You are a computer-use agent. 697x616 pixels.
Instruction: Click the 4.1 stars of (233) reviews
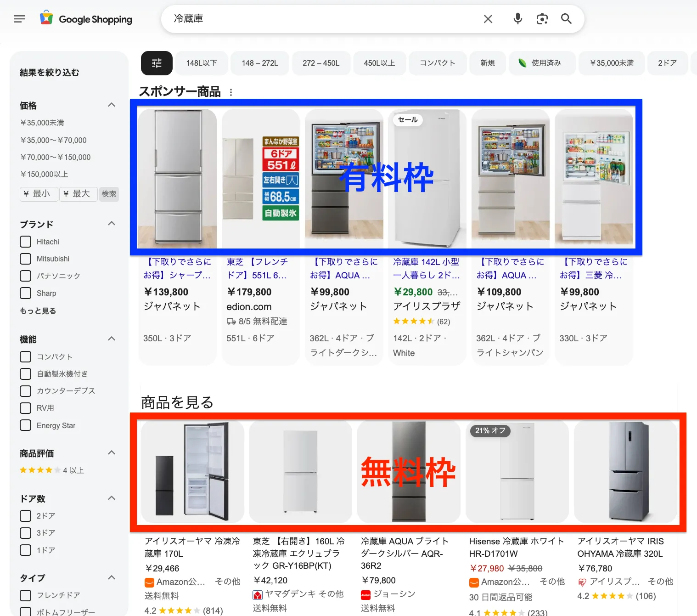(504, 613)
